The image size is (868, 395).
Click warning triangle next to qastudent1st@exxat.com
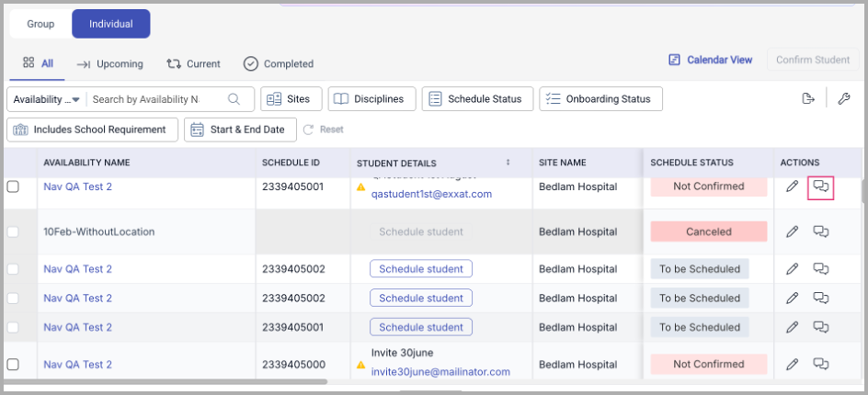[x=361, y=187]
